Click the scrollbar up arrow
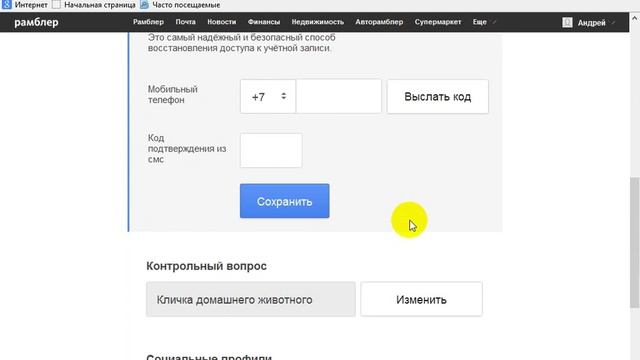The image size is (640, 360). click(634, 18)
